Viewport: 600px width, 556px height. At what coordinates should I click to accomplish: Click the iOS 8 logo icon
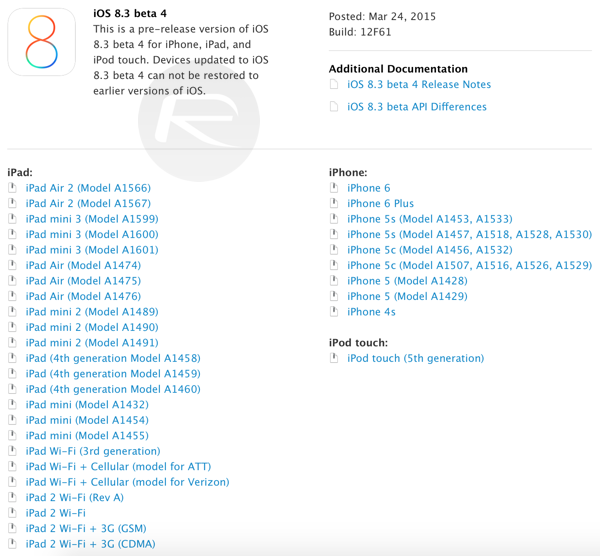pyautogui.click(x=41, y=42)
